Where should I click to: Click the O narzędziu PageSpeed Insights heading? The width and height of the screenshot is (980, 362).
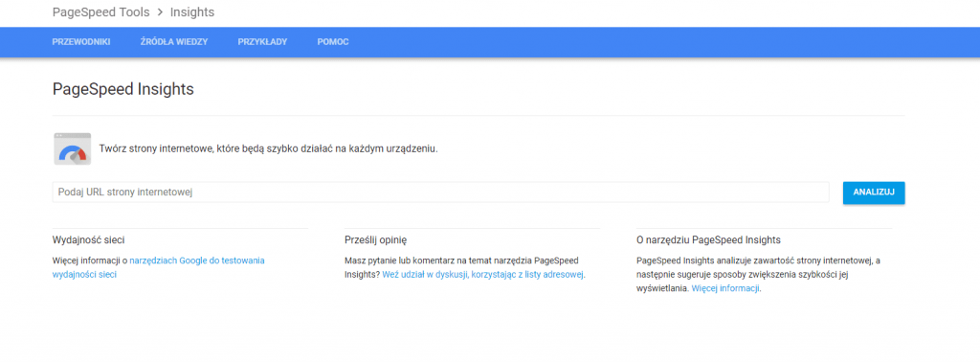point(709,240)
